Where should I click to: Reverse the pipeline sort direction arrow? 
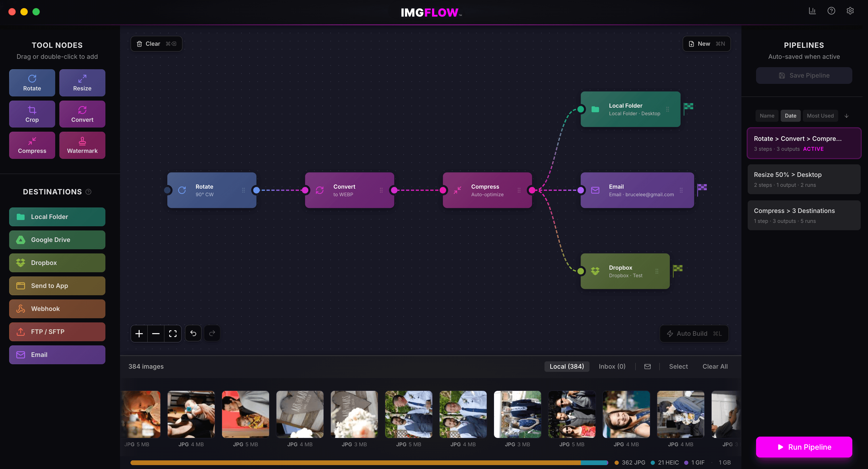(x=847, y=115)
